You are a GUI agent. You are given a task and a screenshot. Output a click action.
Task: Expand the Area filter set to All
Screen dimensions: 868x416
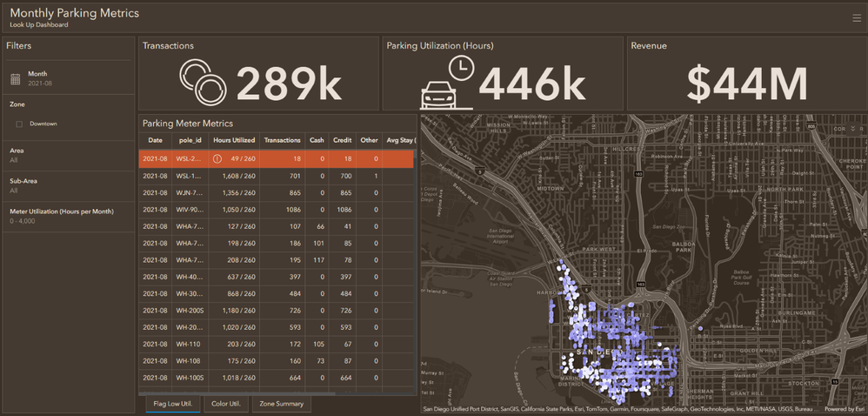point(67,156)
